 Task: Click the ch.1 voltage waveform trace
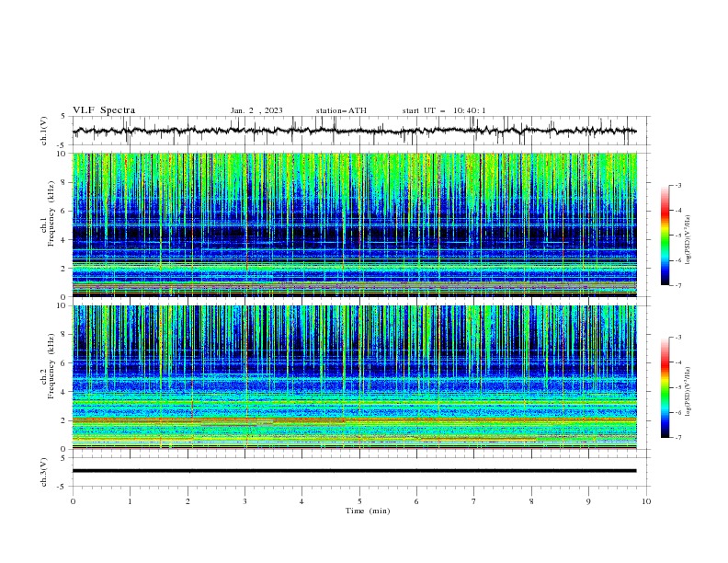[354, 131]
